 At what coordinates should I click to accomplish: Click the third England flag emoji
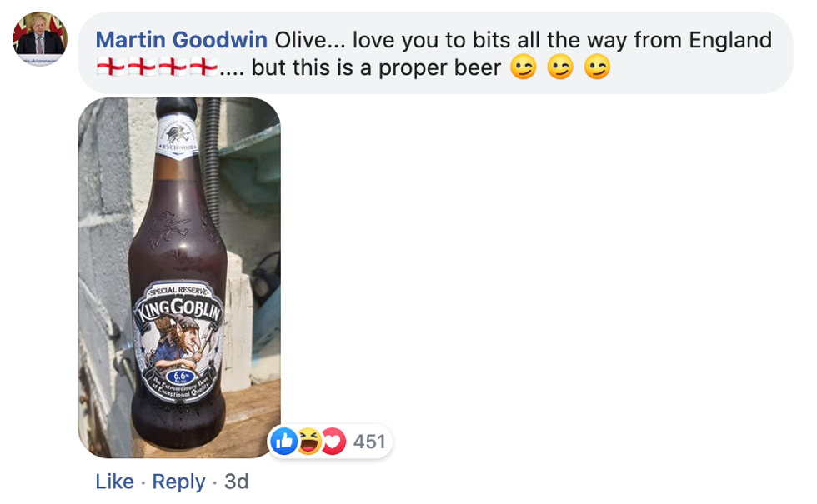(x=172, y=67)
